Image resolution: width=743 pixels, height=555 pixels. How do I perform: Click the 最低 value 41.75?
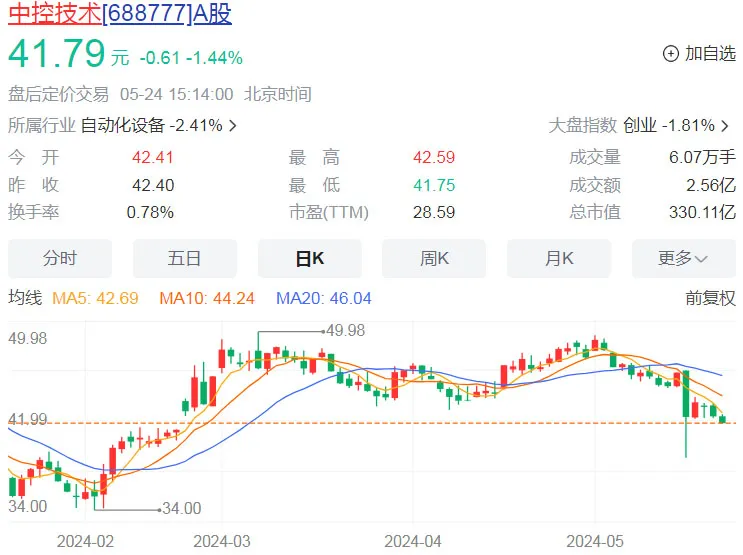434,185
